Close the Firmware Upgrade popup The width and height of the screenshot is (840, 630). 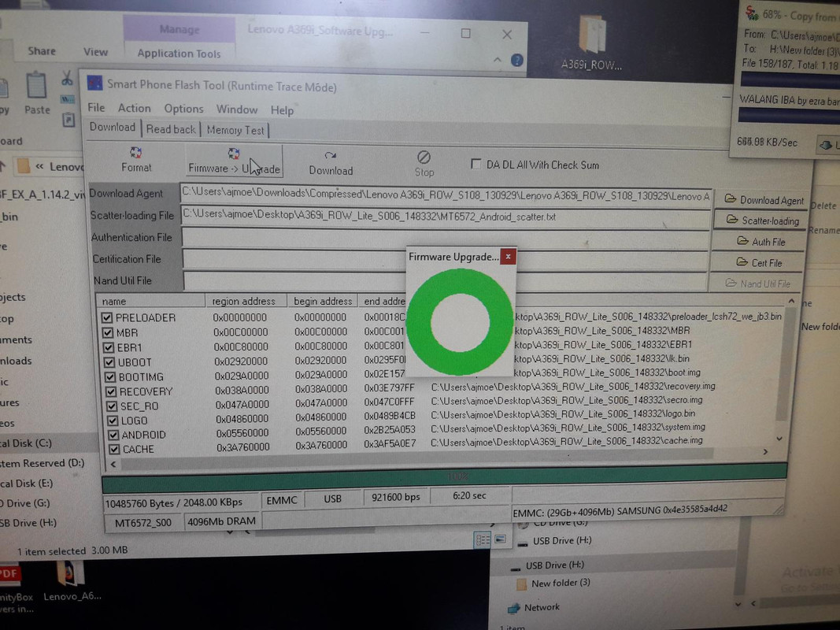(x=508, y=257)
